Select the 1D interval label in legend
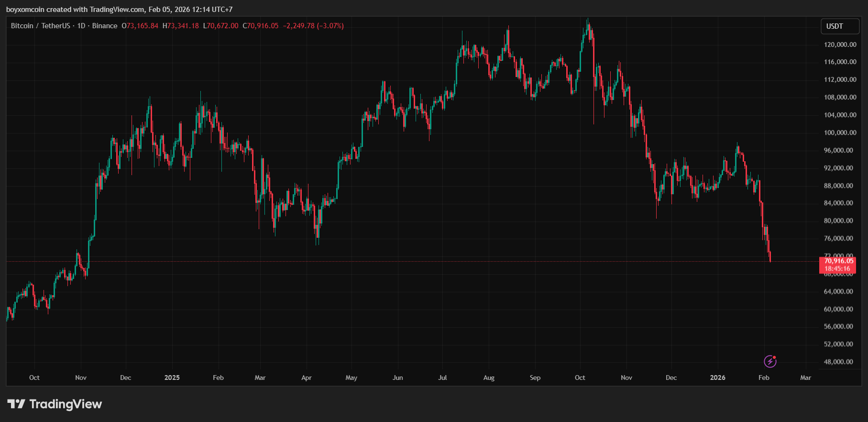Screen dimensions: 868x422 (81, 26)
